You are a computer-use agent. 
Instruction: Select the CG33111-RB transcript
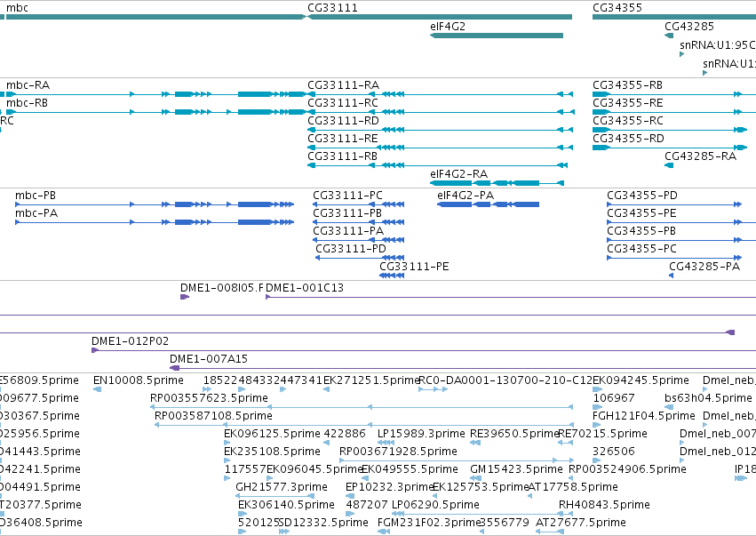pos(437,165)
